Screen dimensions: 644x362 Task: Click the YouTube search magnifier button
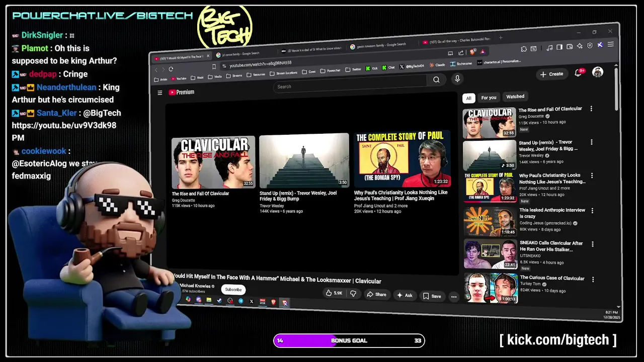(x=436, y=79)
